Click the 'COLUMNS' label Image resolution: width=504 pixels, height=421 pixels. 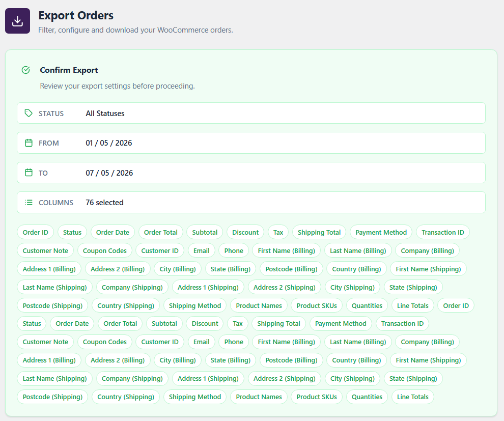[x=56, y=203]
